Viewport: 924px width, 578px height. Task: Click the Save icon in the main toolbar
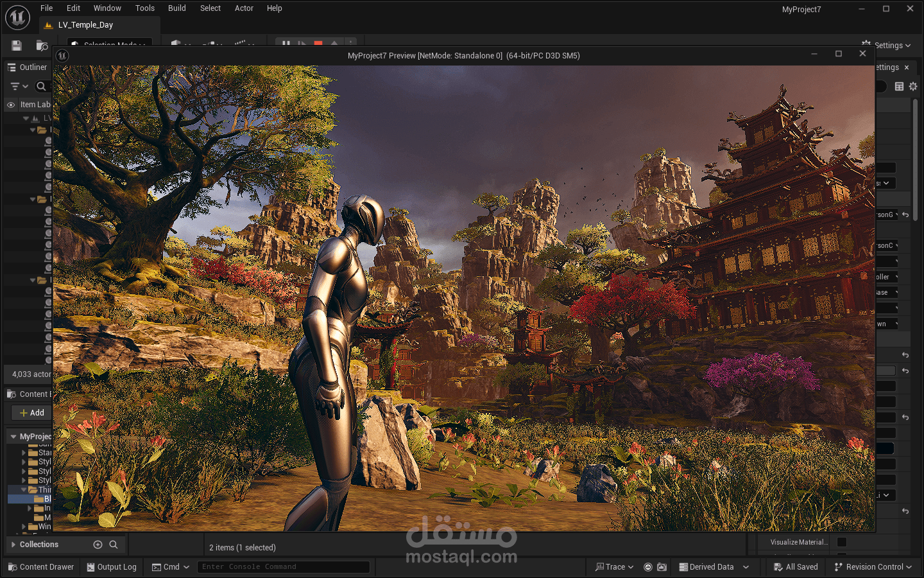(17, 46)
